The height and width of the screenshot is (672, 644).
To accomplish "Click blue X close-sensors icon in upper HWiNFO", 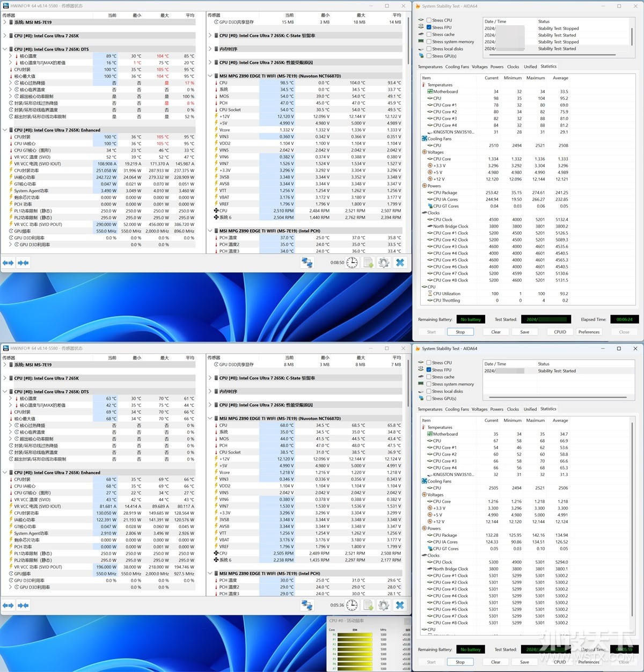I will click(400, 263).
